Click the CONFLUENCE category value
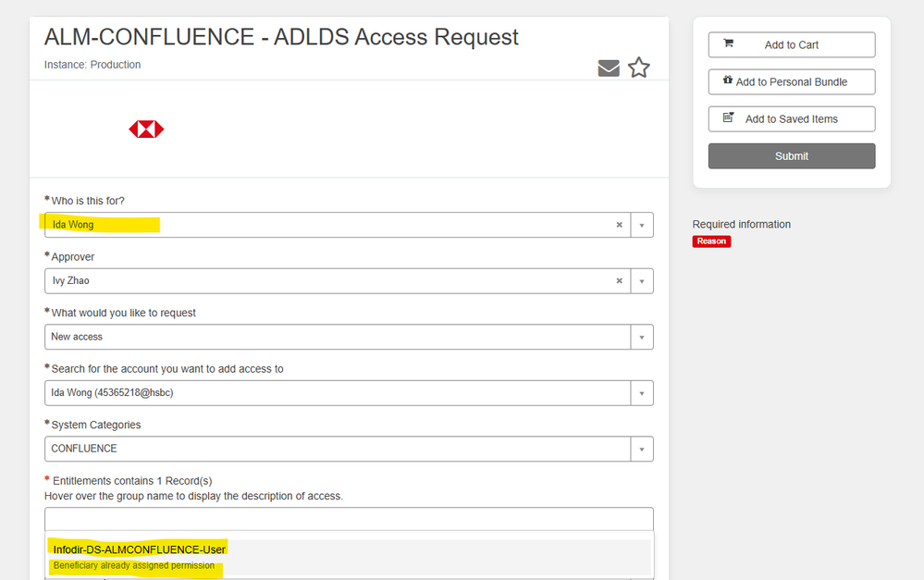 (x=83, y=449)
